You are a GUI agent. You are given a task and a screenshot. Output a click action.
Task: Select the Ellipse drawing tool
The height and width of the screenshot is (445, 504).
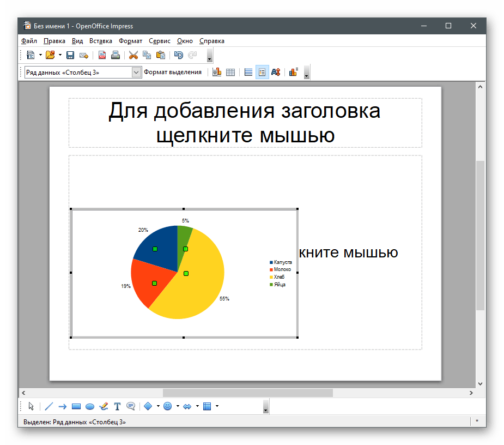[x=90, y=406]
